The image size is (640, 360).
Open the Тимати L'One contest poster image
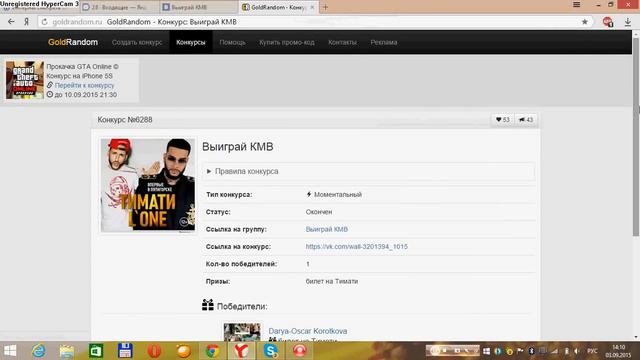(148, 185)
